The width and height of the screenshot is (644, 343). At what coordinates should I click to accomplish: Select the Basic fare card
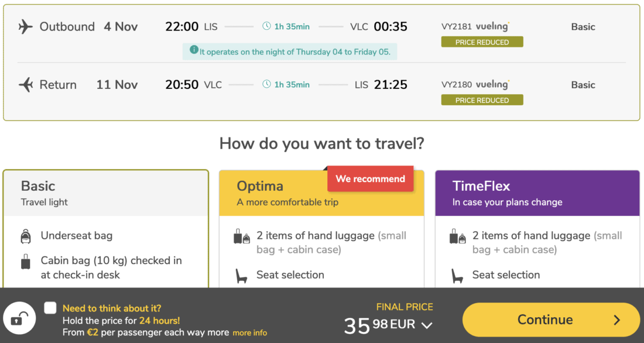coord(105,194)
